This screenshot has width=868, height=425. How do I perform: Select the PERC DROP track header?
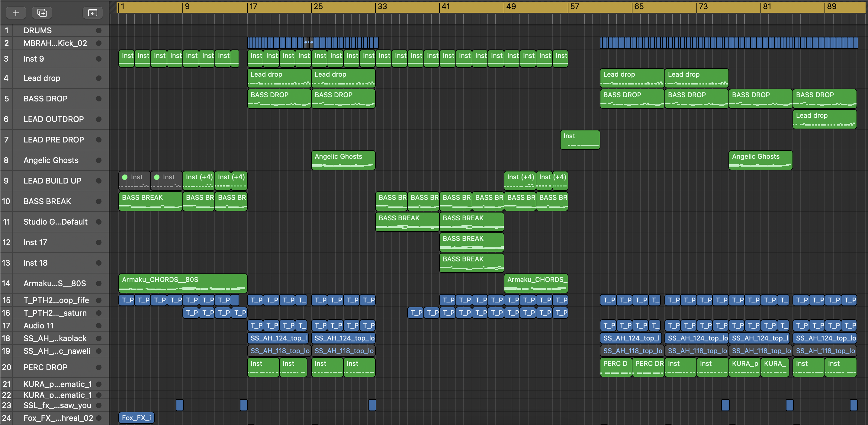click(x=46, y=367)
